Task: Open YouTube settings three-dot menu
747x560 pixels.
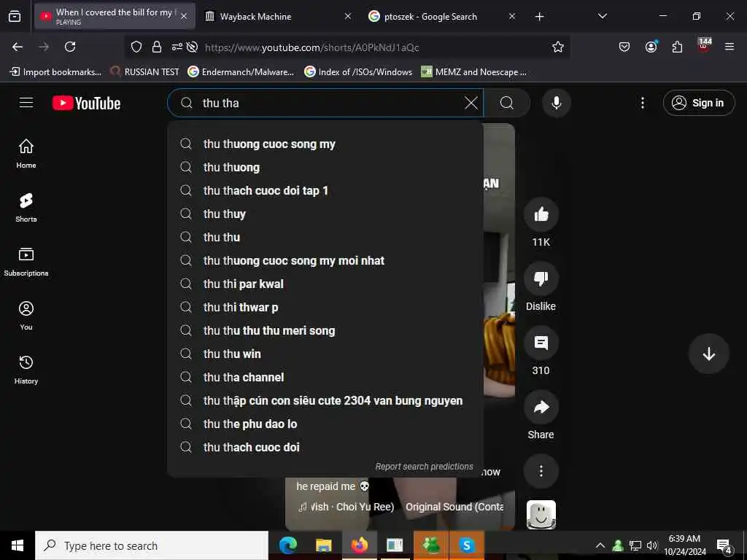Action: (642, 103)
